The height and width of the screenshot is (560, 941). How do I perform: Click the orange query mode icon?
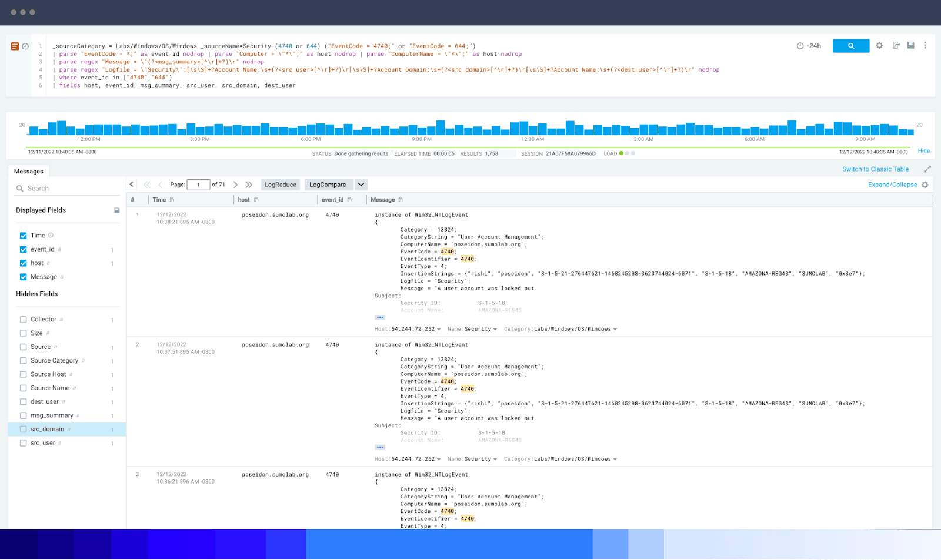coord(15,46)
